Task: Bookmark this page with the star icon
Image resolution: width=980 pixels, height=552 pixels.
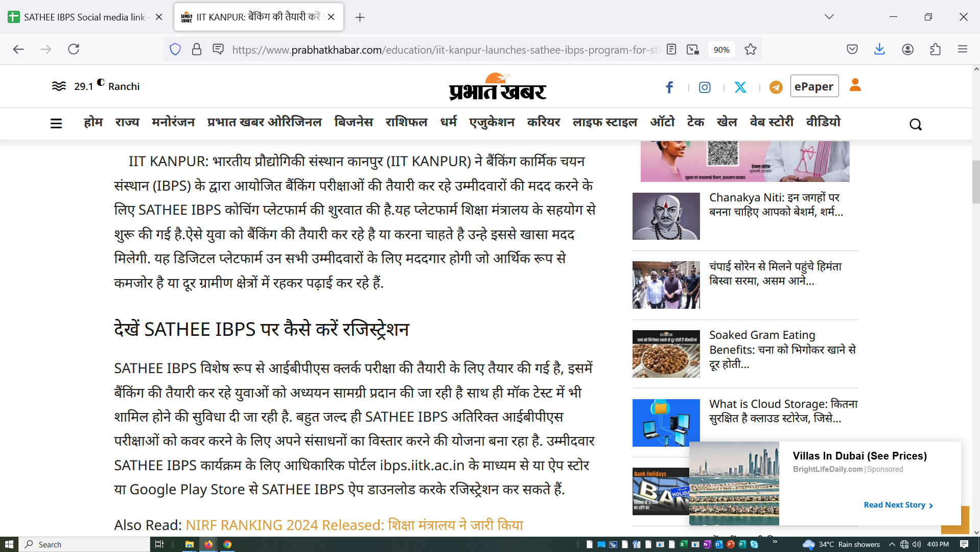Action: pyautogui.click(x=750, y=50)
